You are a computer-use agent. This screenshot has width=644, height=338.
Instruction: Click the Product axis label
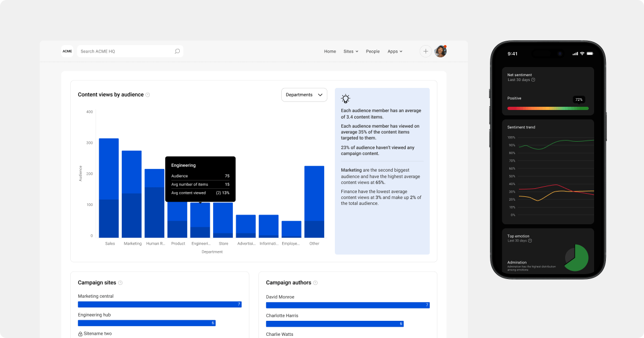pos(178,244)
